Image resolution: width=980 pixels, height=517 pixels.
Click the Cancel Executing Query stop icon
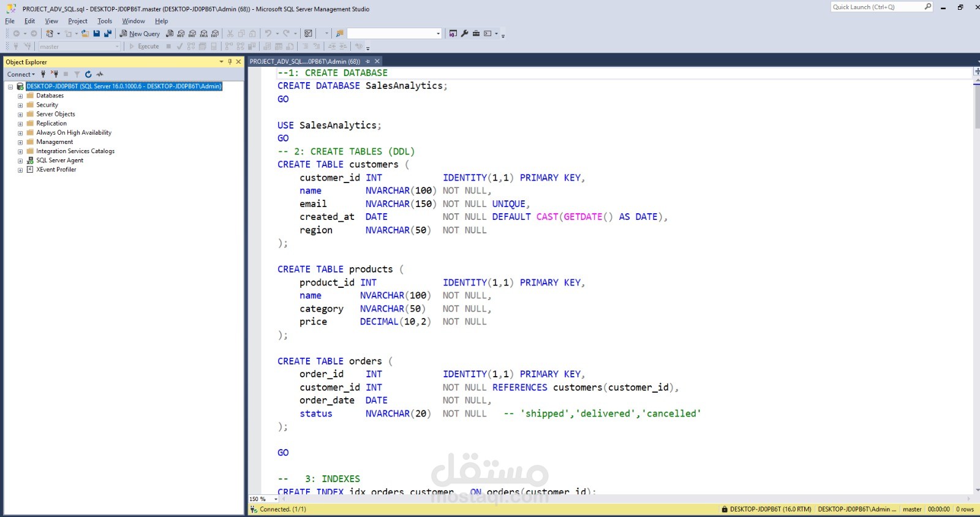pos(168,46)
